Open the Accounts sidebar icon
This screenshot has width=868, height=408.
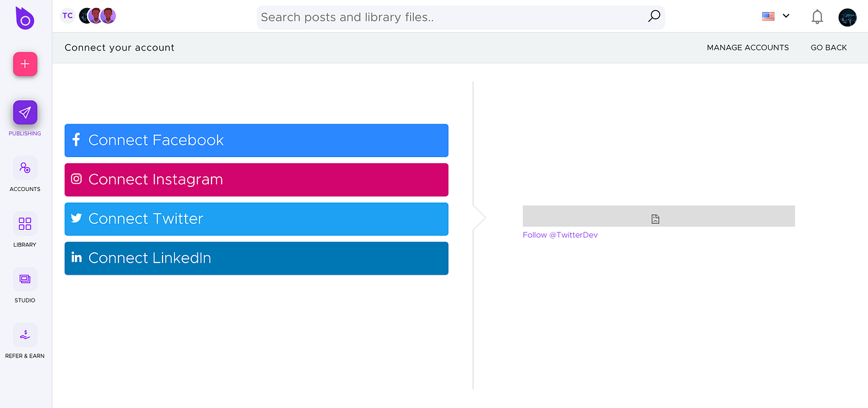point(25,168)
